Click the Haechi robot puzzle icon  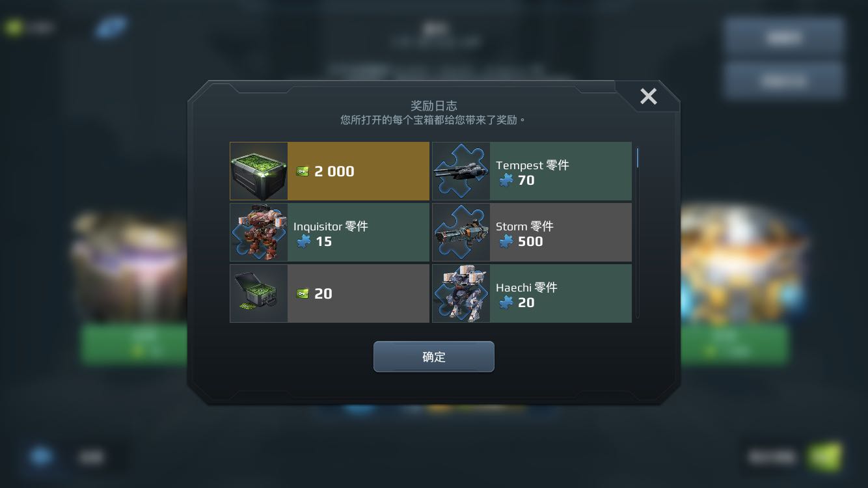pyautogui.click(x=461, y=293)
